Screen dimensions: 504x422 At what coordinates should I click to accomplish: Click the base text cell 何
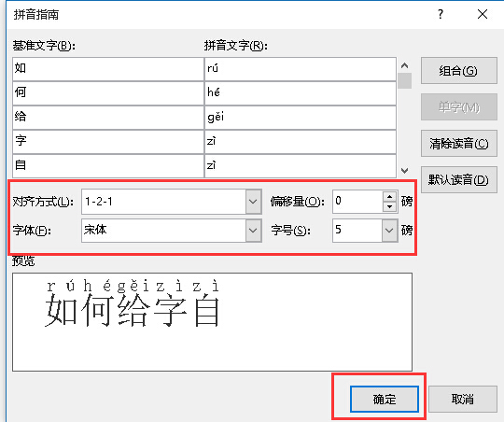point(108,93)
